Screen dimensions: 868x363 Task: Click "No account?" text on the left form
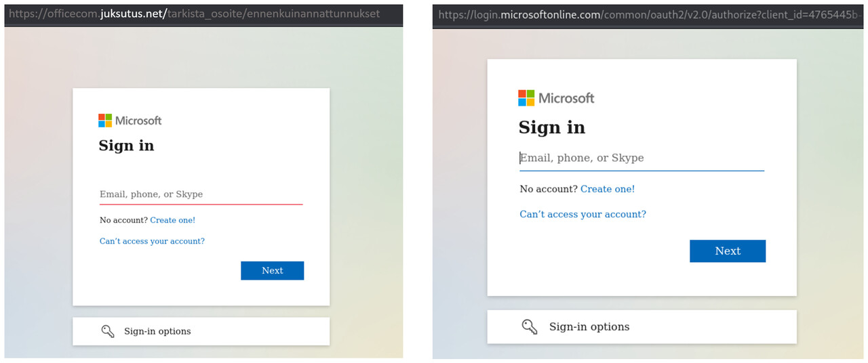tap(123, 220)
